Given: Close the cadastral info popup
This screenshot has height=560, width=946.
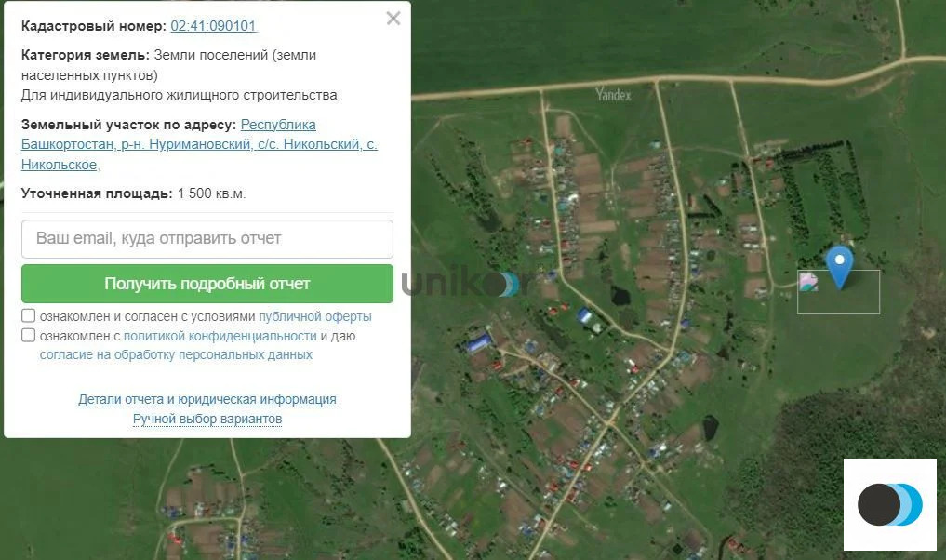Looking at the screenshot, I should coord(393,18).
